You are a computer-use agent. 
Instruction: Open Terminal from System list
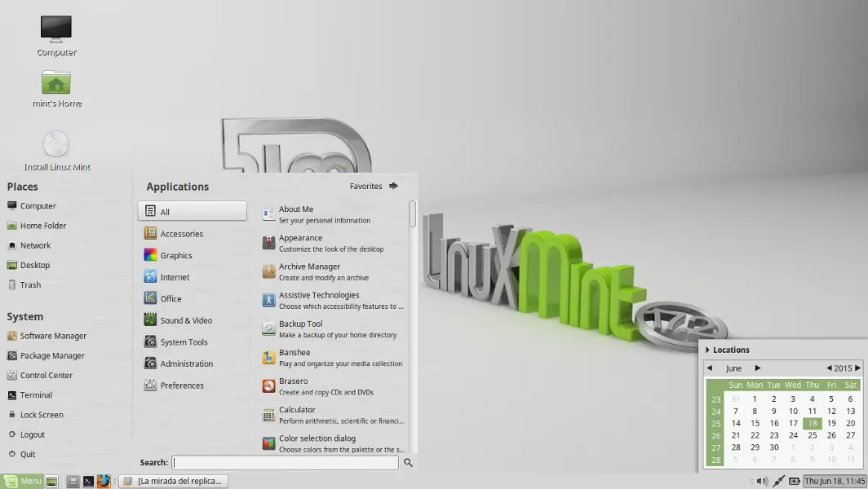coord(30,395)
